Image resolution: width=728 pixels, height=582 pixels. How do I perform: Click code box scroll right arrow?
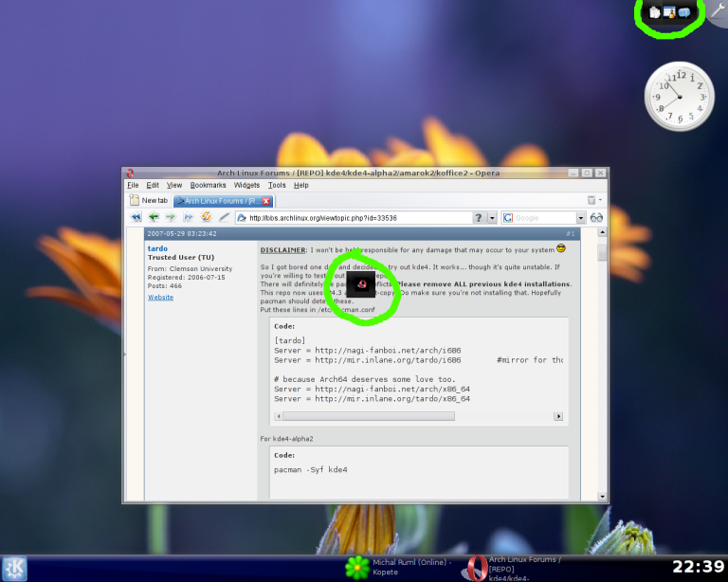click(558, 416)
